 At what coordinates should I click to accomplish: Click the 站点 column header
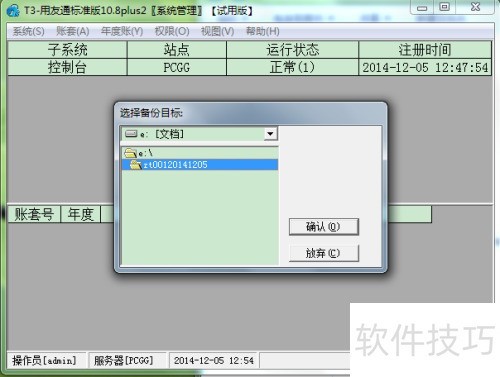177,50
